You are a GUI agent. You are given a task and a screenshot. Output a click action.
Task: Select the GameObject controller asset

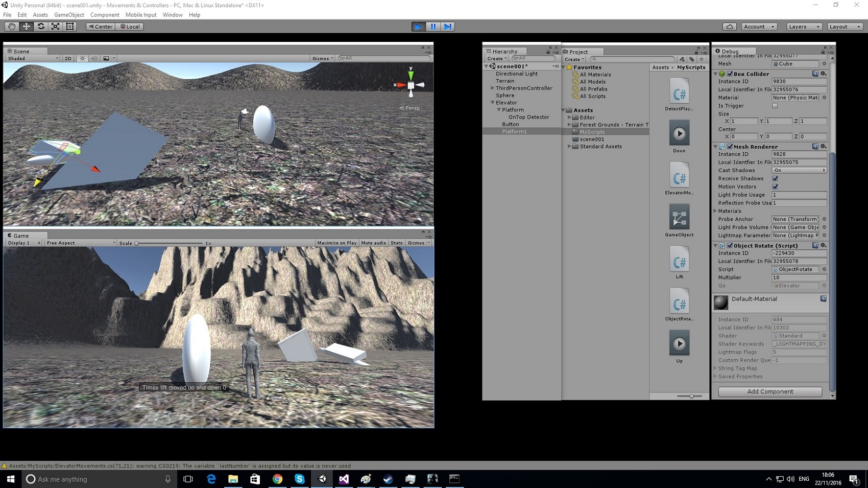tap(679, 220)
